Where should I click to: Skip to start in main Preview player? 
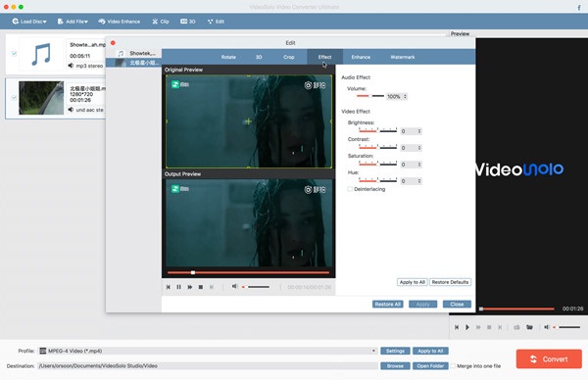[x=457, y=327]
